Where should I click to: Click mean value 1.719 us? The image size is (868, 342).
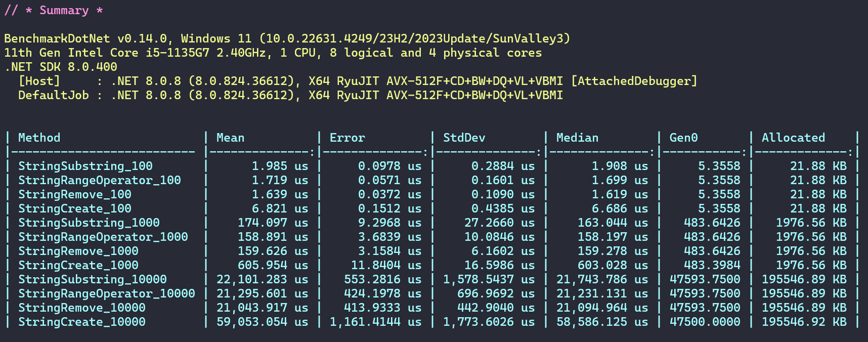[280, 180]
